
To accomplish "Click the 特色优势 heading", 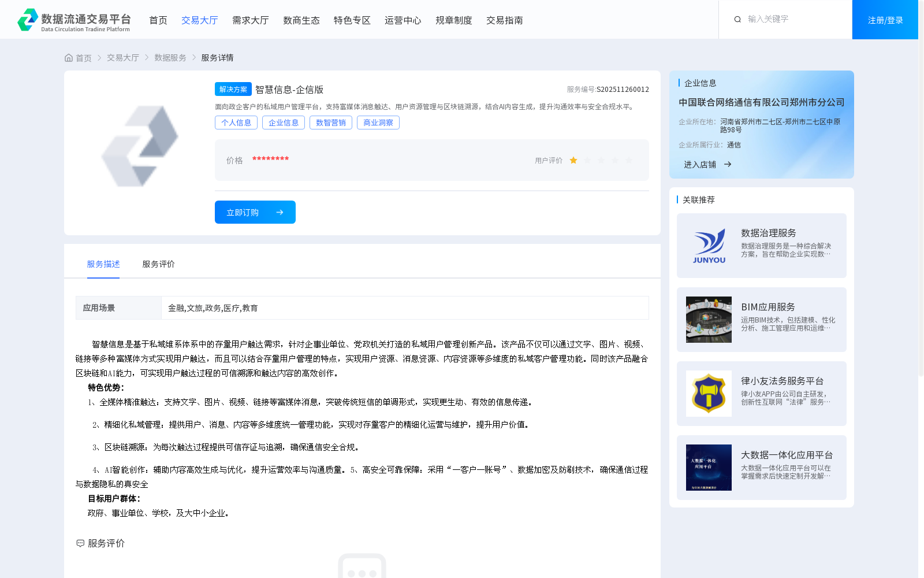I will 106,387.
